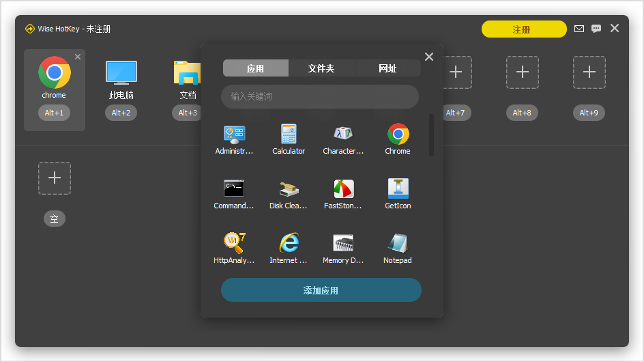The height and width of the screenshot is (362, 644).
Task: Add shortcut in the slot labeled 空
Action: 55,178
